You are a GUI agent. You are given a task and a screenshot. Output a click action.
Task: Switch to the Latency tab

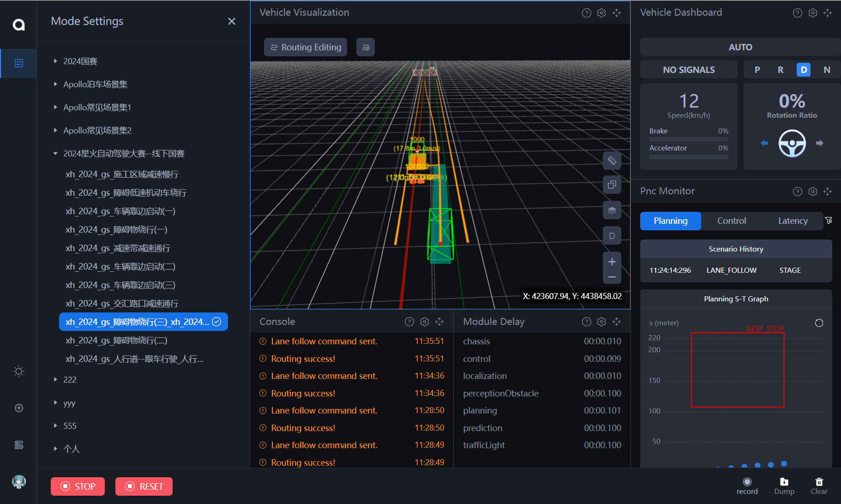pos(793,221)
